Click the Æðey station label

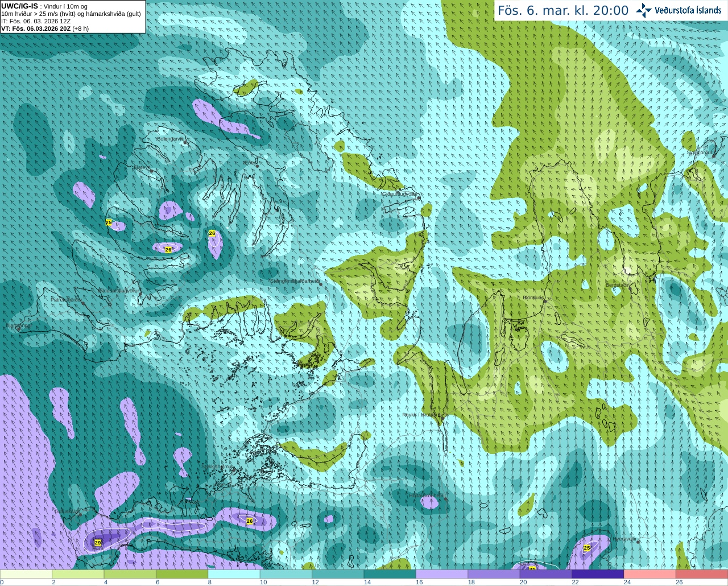249,163
